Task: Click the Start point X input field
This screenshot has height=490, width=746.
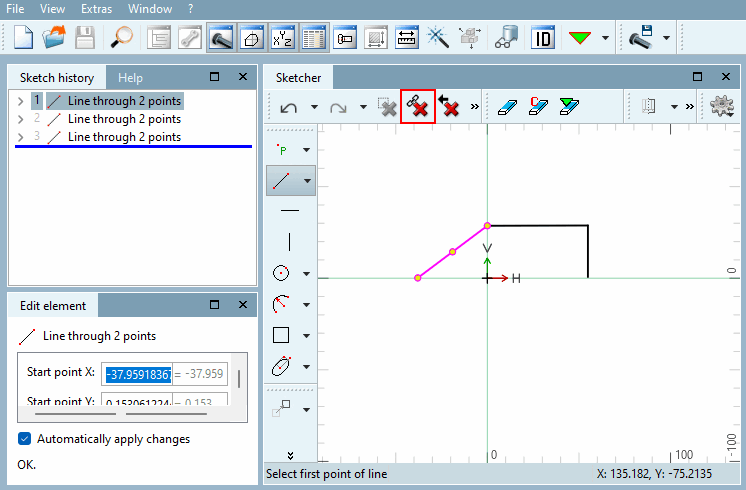Action: 137,374
